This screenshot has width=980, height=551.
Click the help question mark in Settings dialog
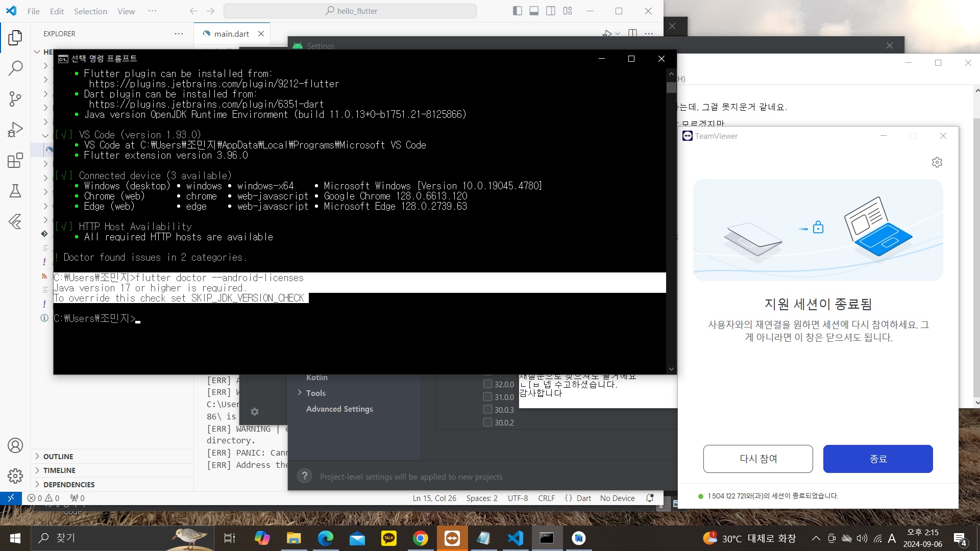pyautogui.click(x=305, y=476)
